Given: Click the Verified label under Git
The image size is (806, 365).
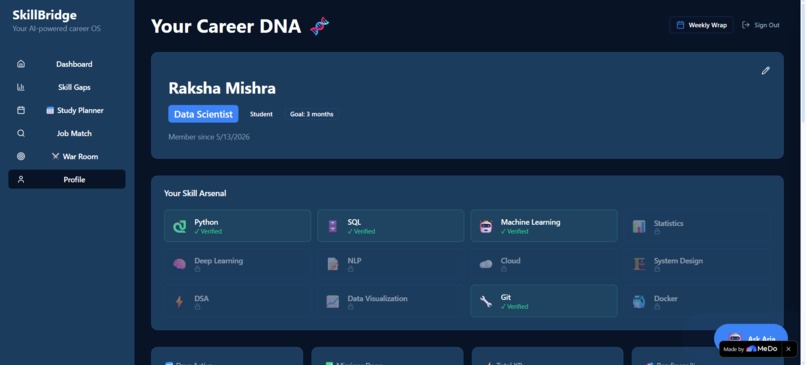Looking at the screenshot, I should pos(515,307).
